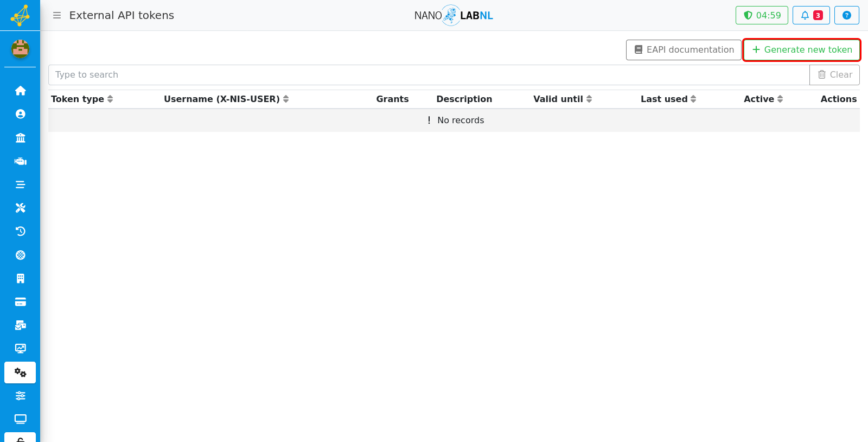Open the round grid sidebar icon
The height and width of the screenshot is (442, 868).
tap(20, 255)
